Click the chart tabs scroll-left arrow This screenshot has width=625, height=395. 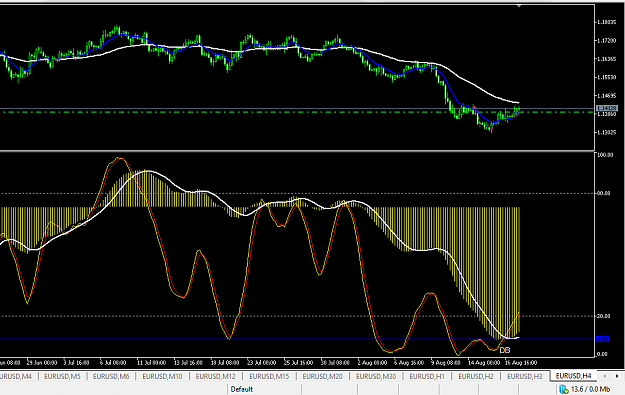[605, 376]
